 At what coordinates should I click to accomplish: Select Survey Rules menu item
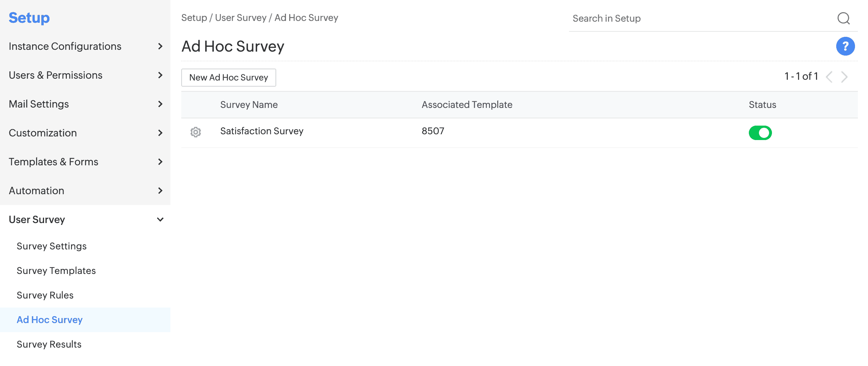(x=45, y=295)
